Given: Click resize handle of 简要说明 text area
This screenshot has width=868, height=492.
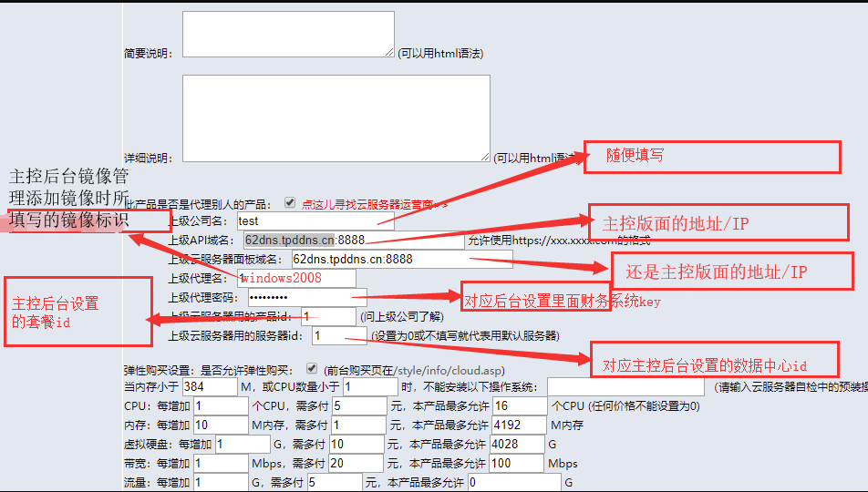Looking at the screenshot, I should point(389,52).
